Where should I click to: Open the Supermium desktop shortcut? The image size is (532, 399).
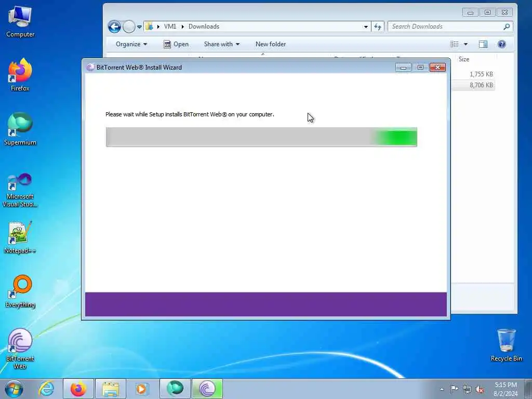coord(20,129)
